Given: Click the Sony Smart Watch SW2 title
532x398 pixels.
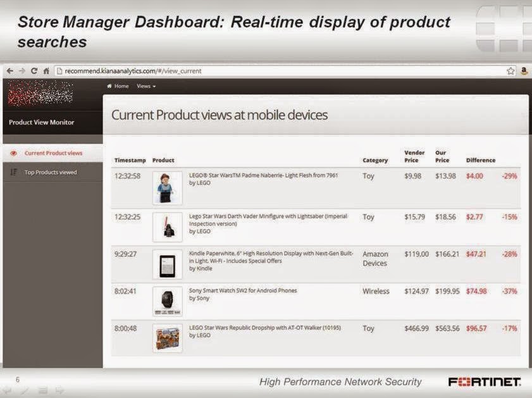Looking at the screenshot, I should point(243,290).
